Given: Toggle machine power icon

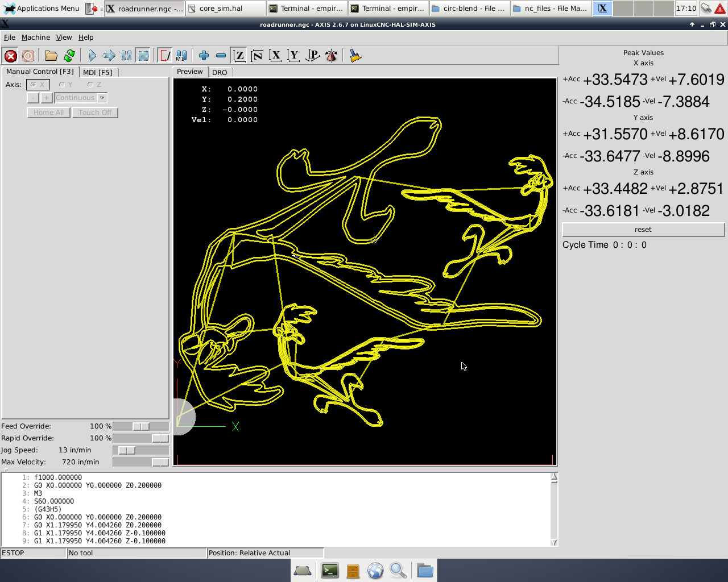Looking at the screenshot, I should click(x=28, y=56).
